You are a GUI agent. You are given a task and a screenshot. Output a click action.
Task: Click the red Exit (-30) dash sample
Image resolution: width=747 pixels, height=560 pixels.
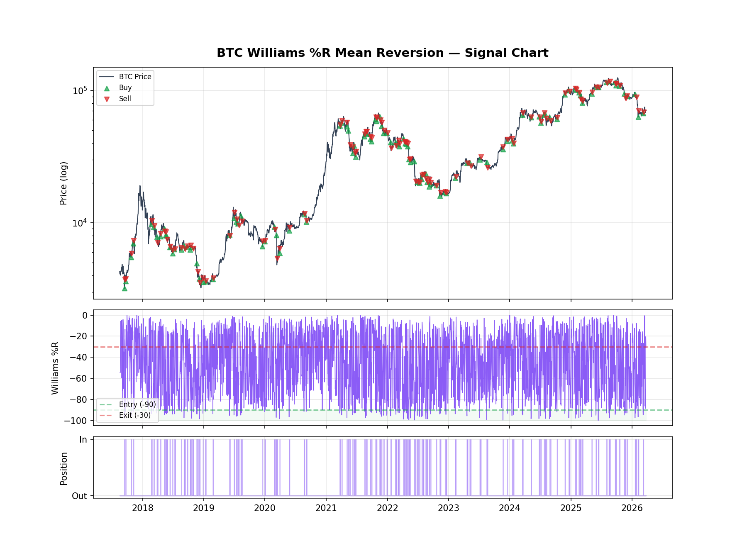pos(106,416)
